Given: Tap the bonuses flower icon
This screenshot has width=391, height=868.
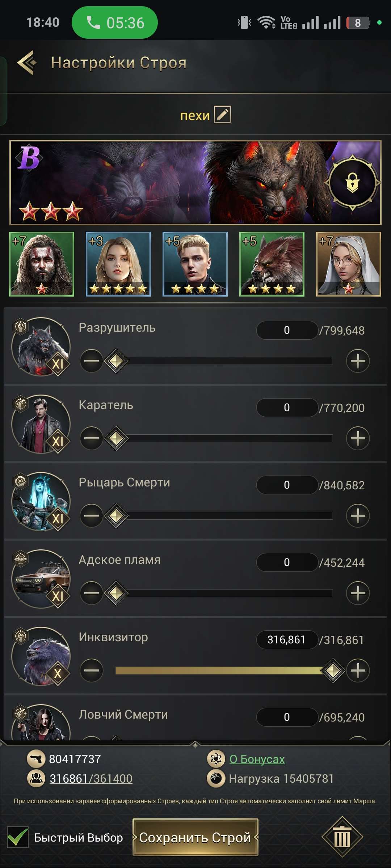Looking at the screenshot, I should coord(216,759).
